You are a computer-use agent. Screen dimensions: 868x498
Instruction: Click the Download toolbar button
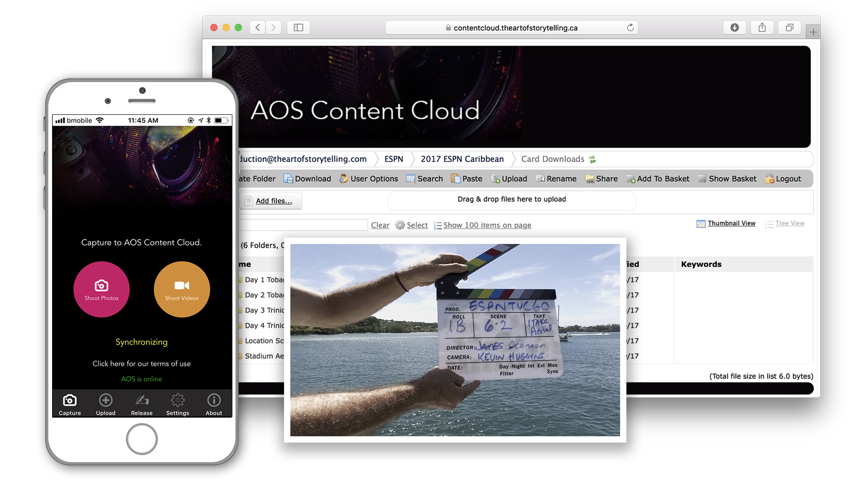pyautogui.click(x=307, y=179)
